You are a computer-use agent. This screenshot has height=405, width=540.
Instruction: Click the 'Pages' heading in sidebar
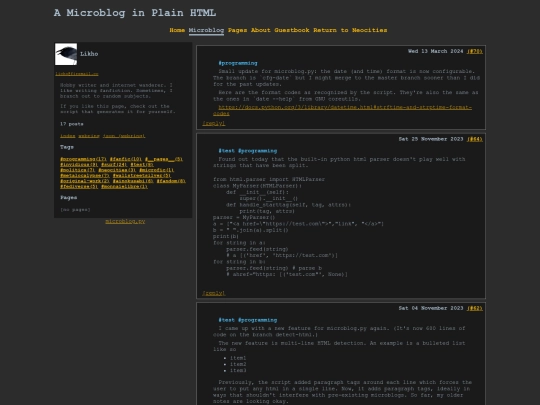click(69, 198)
